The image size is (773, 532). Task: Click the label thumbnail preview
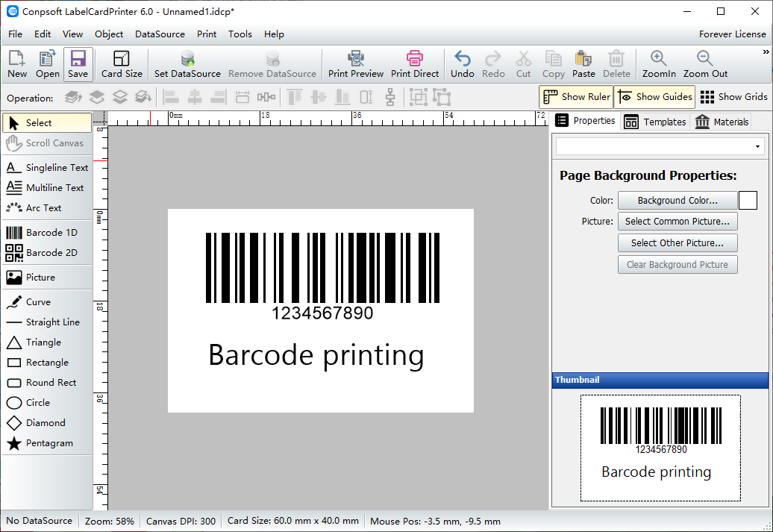(x=660, y=448)
